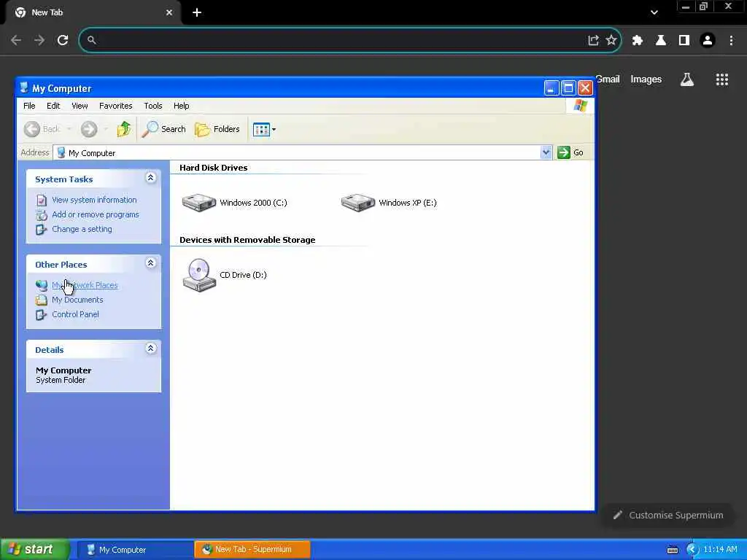Click the keyboard icon in system tray
This screenshot has height=560, width=747.
(x=672, y=550)
